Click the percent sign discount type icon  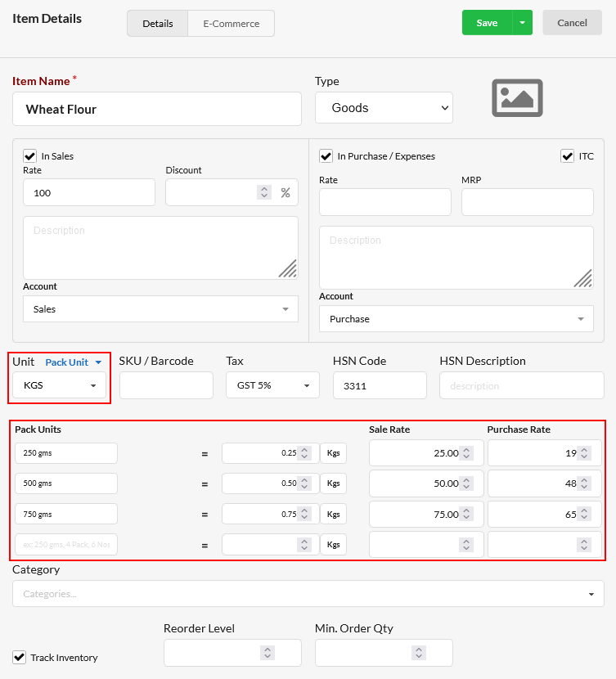click(x=286, y=193)
